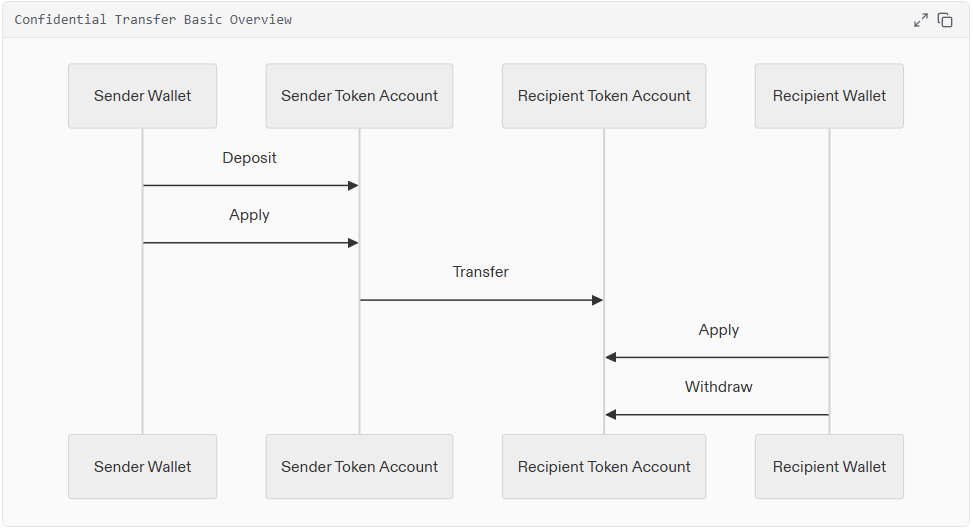The width and height of the screenshot is (973, 530).
Task: Click the arrowhead of the Deposit arrow
Action: [353, 185]
